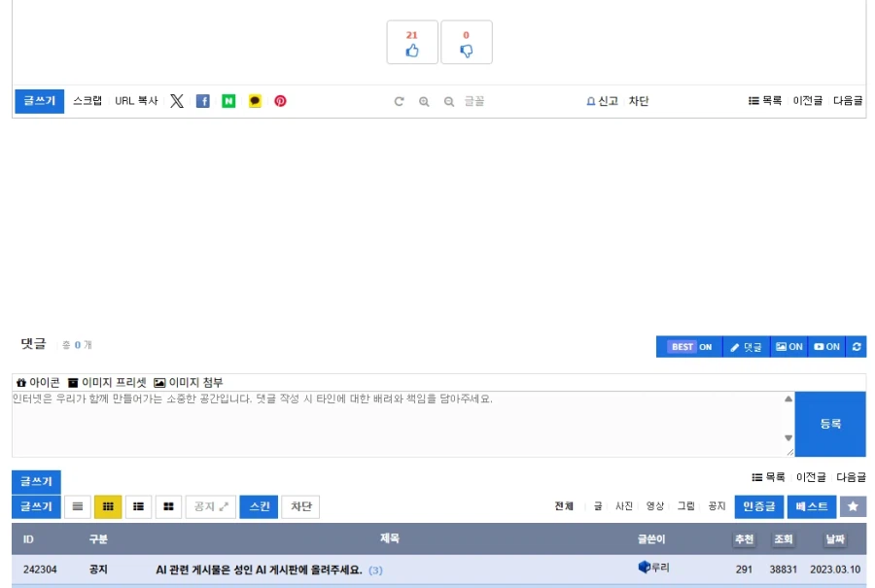Select the 그림 filter tab
875x588 pixels.
685,506
